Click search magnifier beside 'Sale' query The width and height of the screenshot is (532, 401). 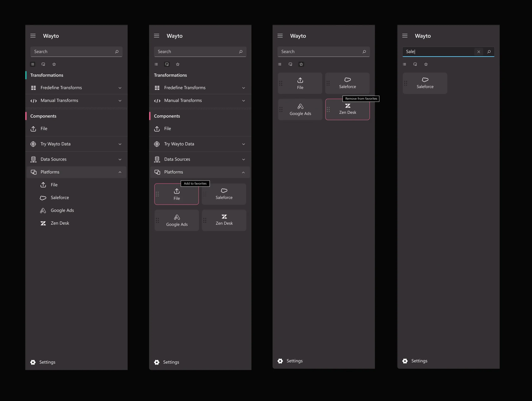pyautogui.click(x=489, y=52)
